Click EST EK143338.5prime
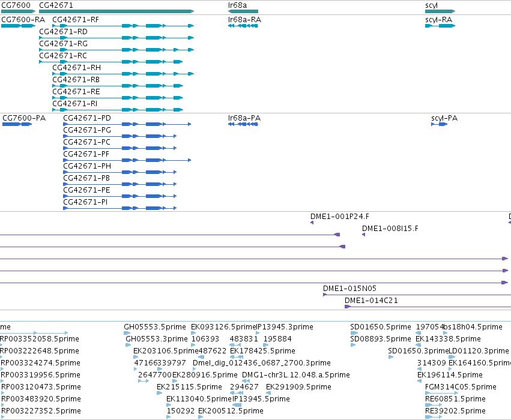511x420 pixels. (x=448, y=339)
